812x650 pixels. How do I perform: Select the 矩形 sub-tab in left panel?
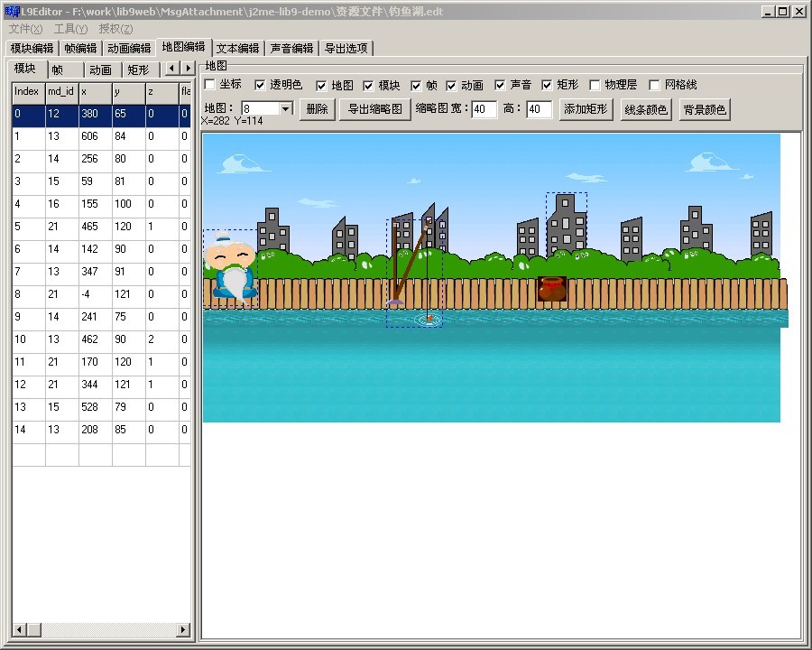click(x=139, y=70)
